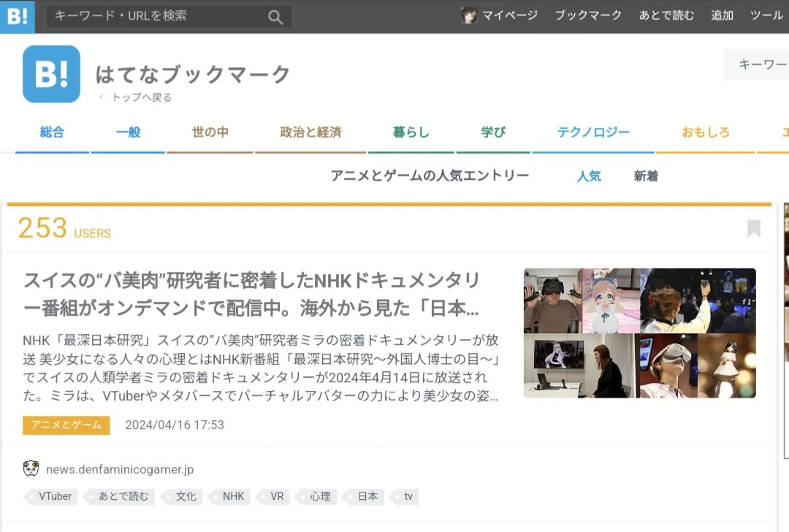The image size is (789, 532).
Task: Open ブックマーク in the top bar
Action: point(588,15)
